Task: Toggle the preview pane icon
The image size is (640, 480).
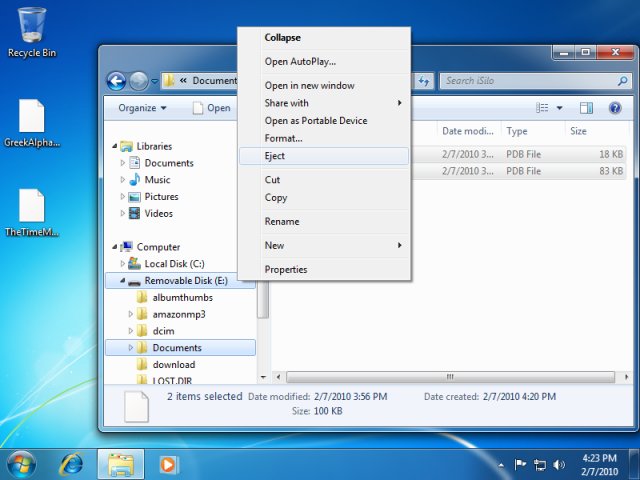Action: click(587, 108)
